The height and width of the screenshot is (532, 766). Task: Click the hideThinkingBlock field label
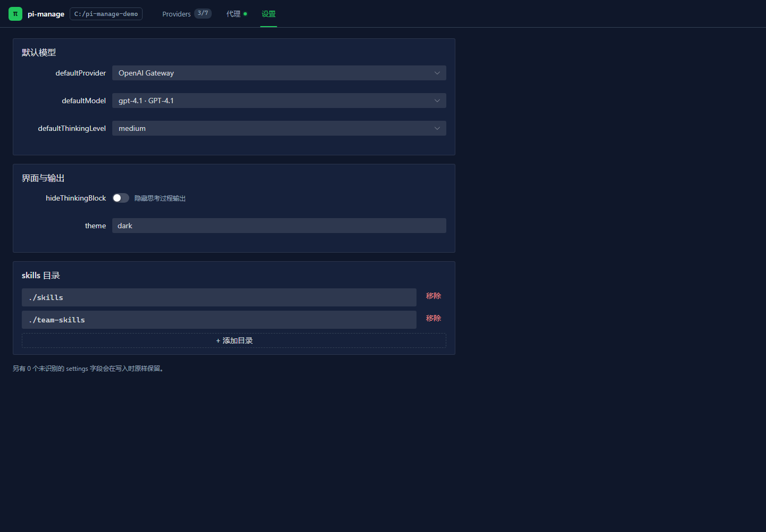[x=76, y=198]
